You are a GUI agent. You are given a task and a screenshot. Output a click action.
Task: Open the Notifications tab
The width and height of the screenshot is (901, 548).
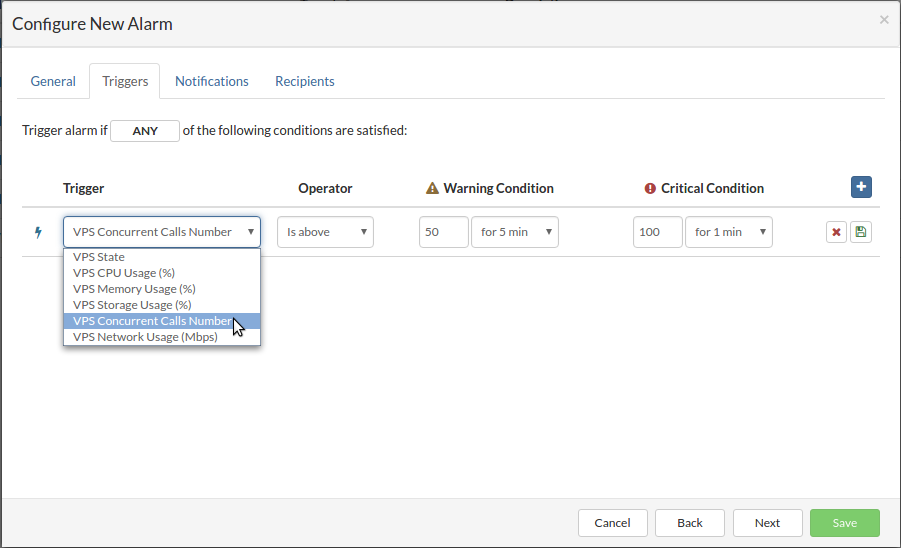pos(212,81)
